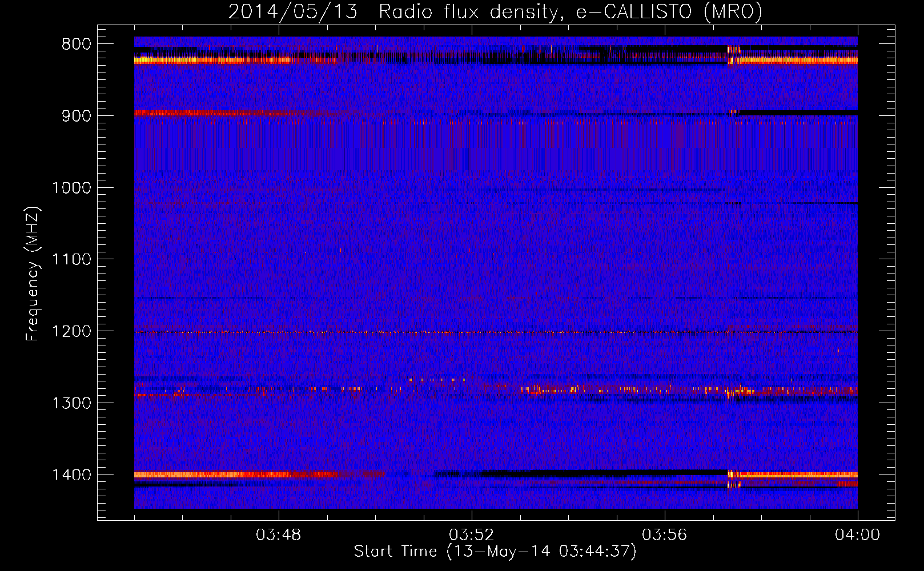
Task: Click the 900 frequency tick label
Action: coord(76,116)
